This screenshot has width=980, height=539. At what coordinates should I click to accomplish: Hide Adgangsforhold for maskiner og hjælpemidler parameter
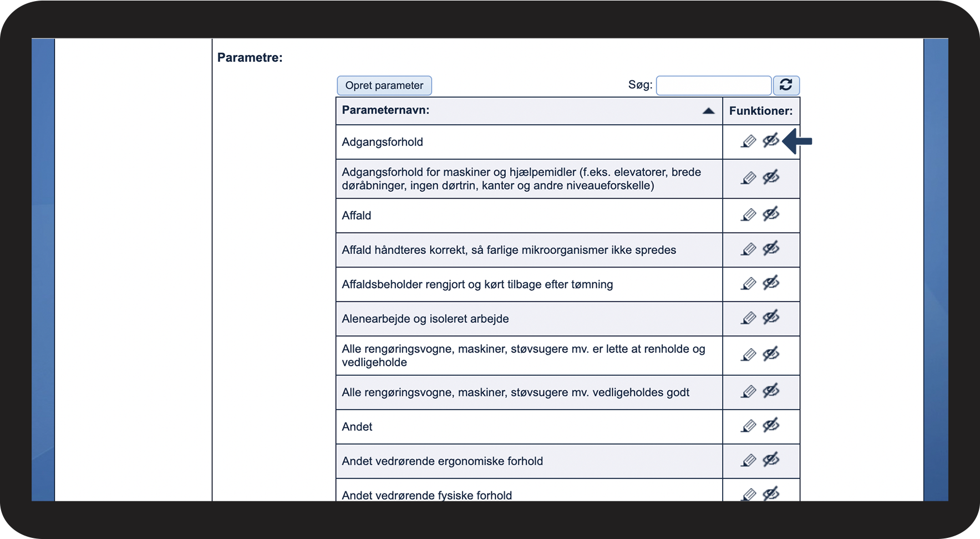click(771, 177)
